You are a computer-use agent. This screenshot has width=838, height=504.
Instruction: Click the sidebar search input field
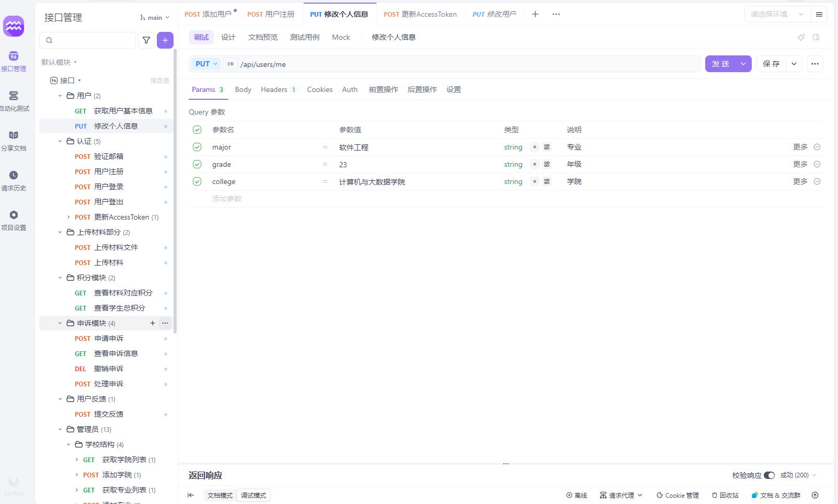(x=88, y=40)
